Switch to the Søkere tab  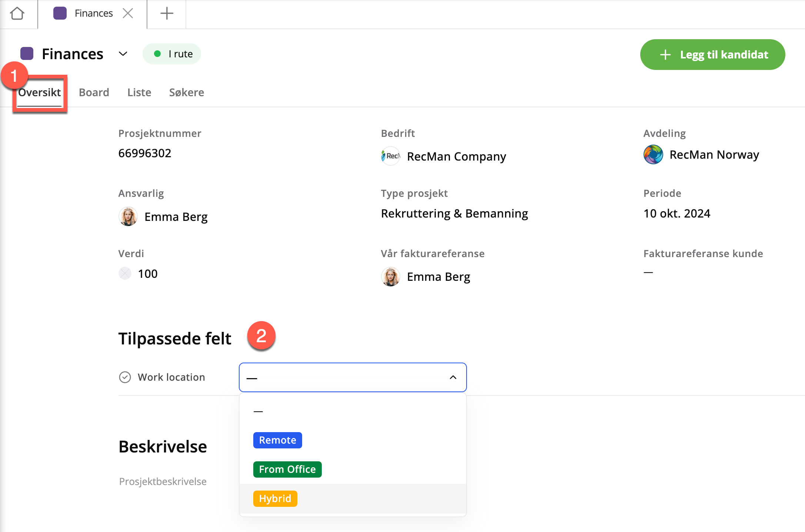click(186, 92)
